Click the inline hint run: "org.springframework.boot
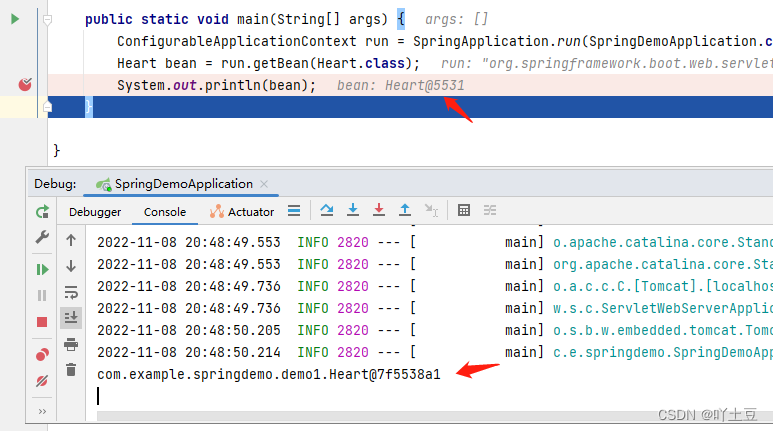This screenshot has width=773, height=431. tap(607, 63)
